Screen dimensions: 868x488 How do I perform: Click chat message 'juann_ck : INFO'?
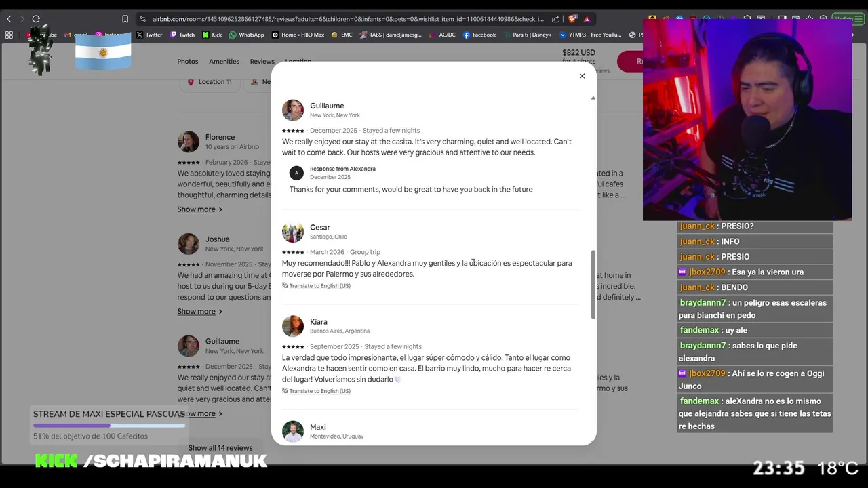click(755, 241)
